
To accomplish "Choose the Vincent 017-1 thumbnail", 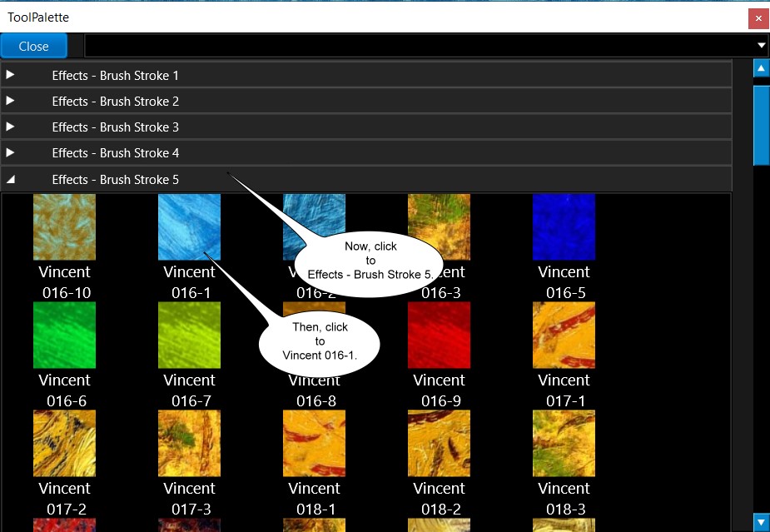I will click(564, 335).
